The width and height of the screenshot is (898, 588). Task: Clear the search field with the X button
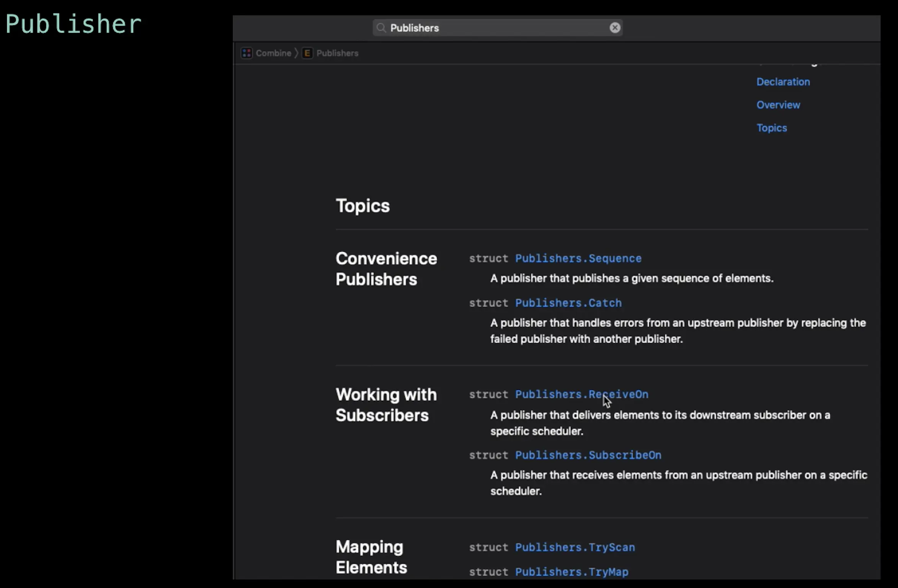coord(615,28)
